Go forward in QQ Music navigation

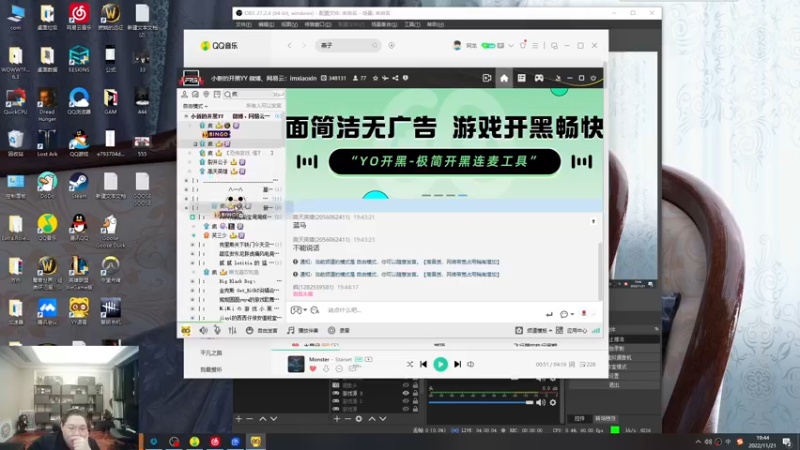tap(304, 45)
